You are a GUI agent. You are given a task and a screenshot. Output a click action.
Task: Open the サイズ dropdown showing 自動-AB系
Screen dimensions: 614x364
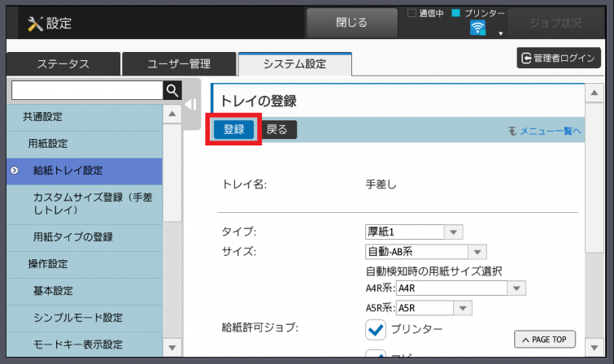point(425,252)
